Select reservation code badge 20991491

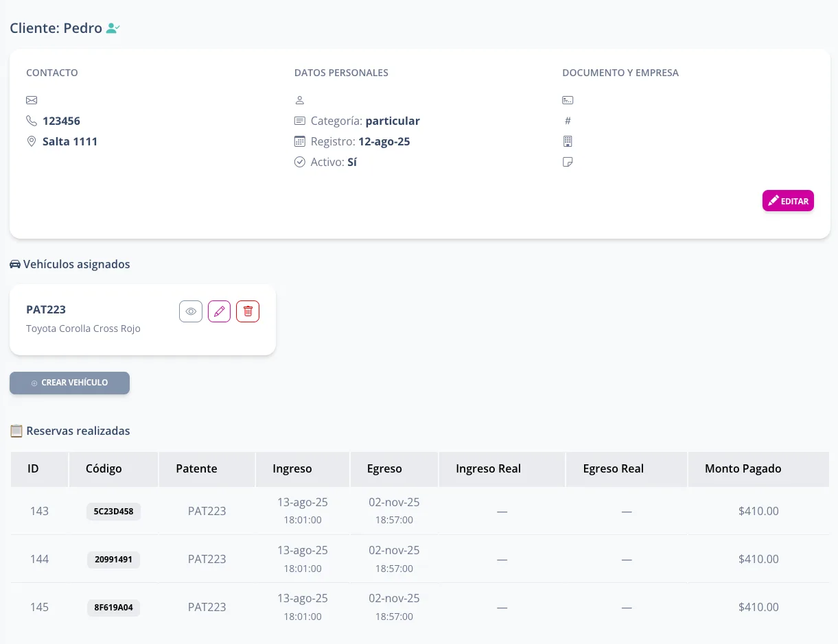[113, 560]
